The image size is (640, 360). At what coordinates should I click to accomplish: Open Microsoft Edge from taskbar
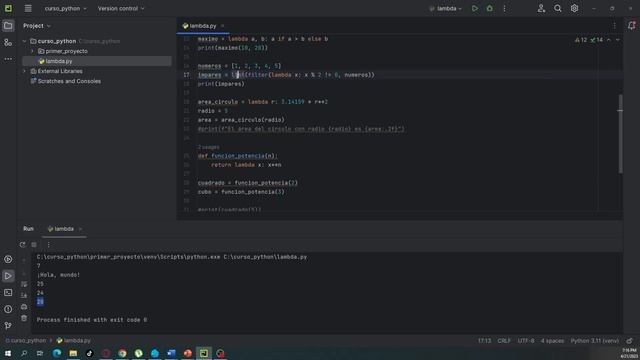click(x=57, y=353)
